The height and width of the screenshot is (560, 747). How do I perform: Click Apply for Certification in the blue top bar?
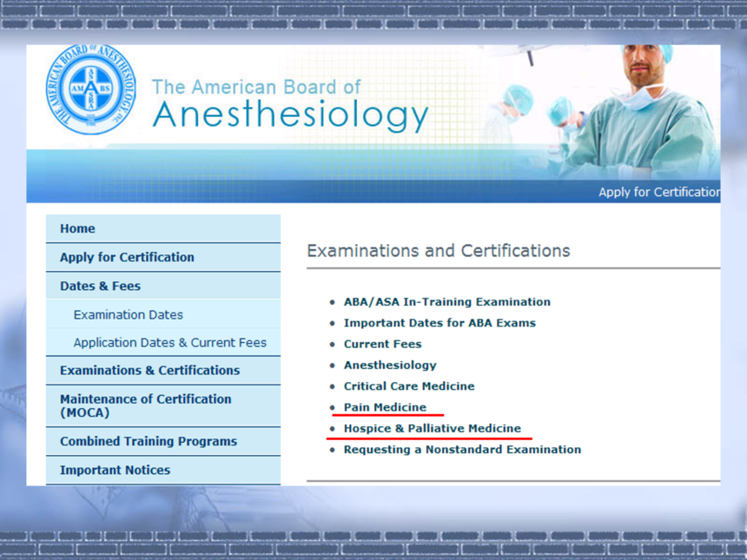point(658,192)
